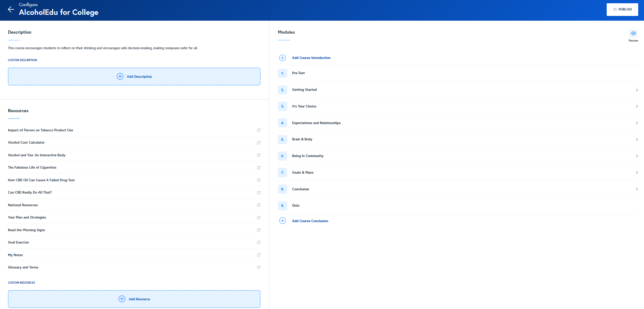The width and height of the screenshot is (644, 309).
Task: Expand the Getting Started module chevron
Action: coord(637,90)
